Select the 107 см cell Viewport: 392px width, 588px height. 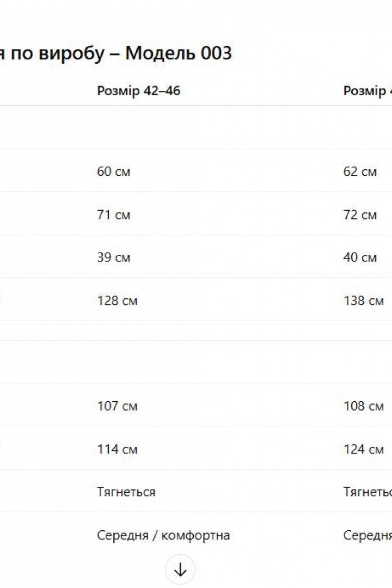click(x=118, y=406)
